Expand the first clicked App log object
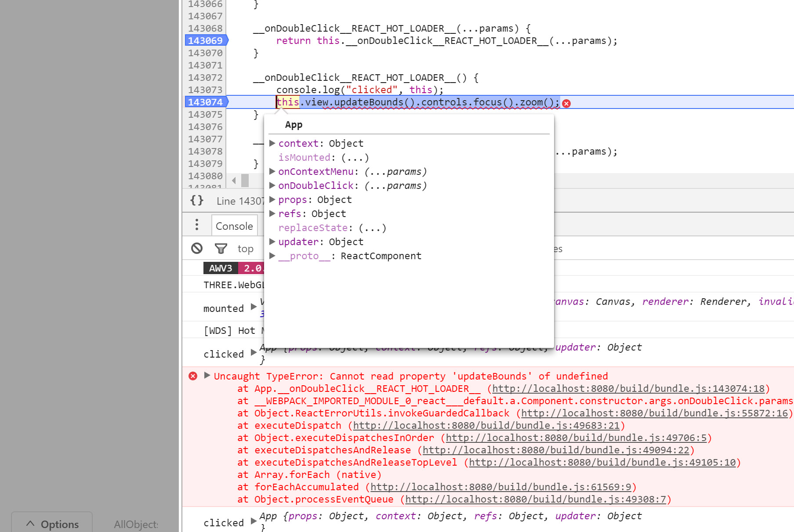Image resolution: width=794 pixels, height=532 pixels. [x=254, y=352]
